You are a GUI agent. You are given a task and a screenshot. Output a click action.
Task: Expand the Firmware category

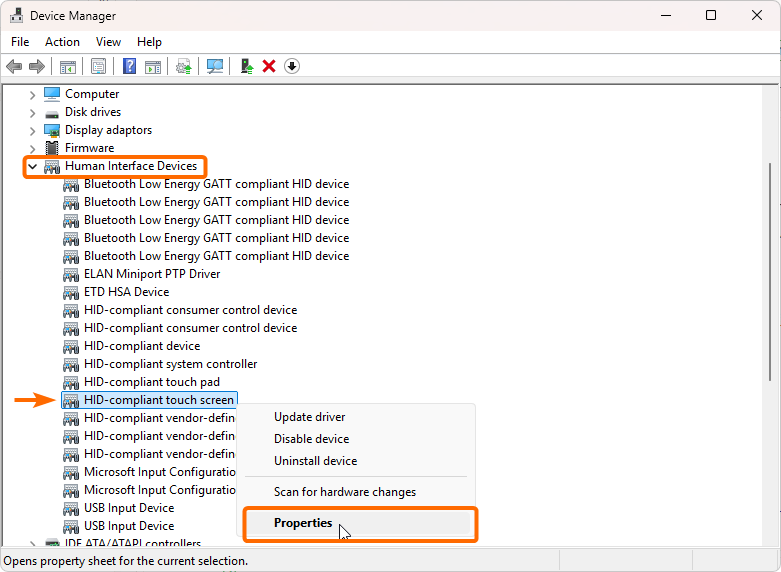(x=33, y=148)
